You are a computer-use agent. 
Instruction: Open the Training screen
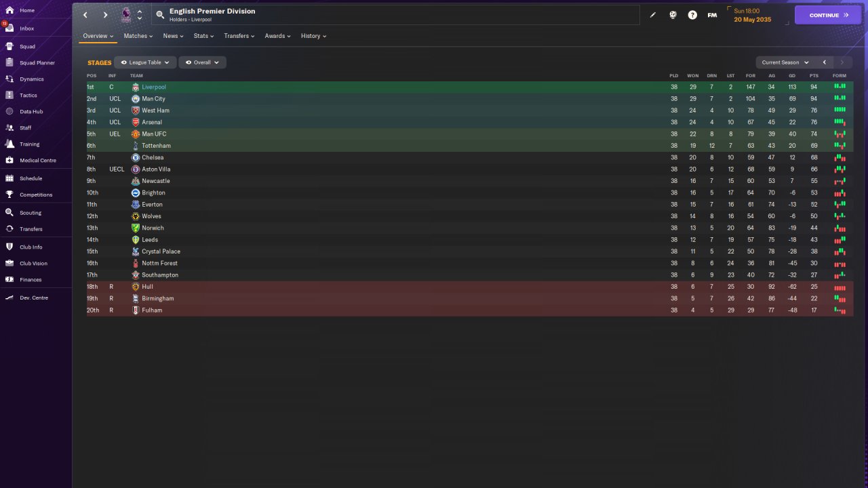click(x=29, y=144)
